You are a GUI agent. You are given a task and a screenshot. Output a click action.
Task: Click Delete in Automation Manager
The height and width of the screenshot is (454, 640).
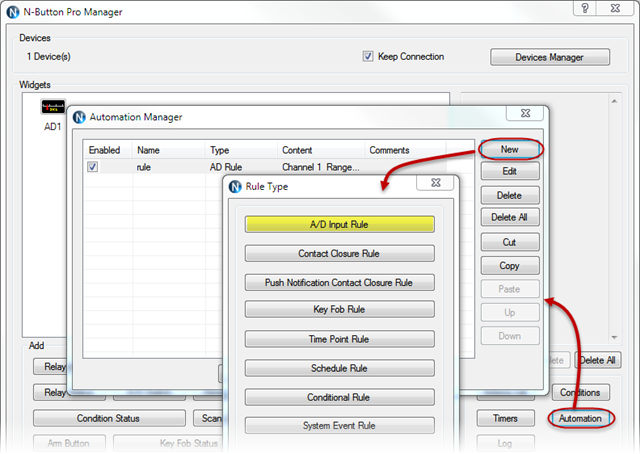click(x=509, y=195)
